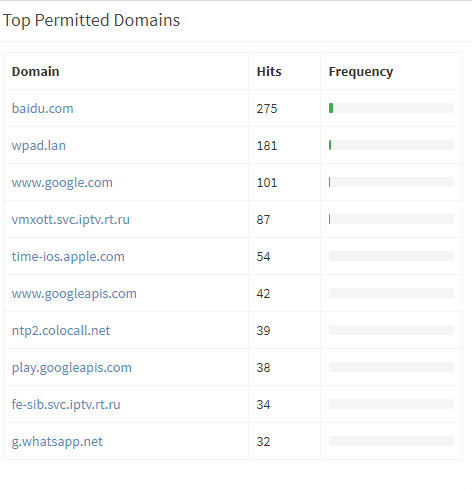Screen dimensions: 472x490
Task: Click the baidu.com frequency bar
Action: tap(391, 108)
